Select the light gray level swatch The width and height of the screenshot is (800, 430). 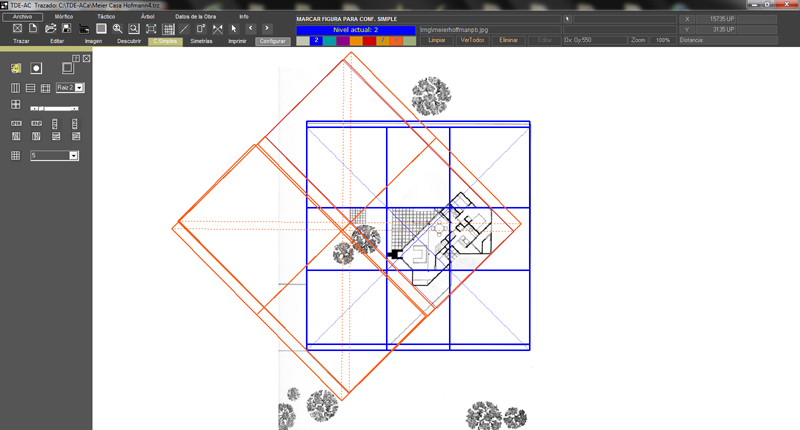[303, 40]
